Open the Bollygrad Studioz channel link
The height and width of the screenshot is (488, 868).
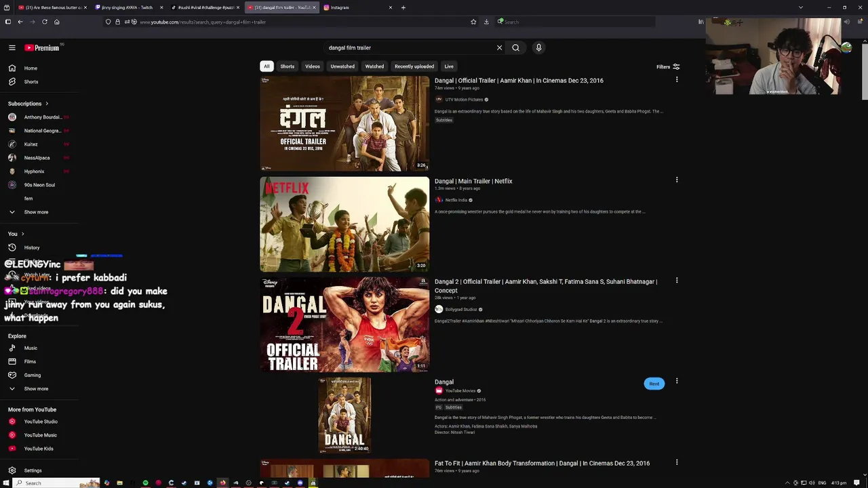coord(461,310)
